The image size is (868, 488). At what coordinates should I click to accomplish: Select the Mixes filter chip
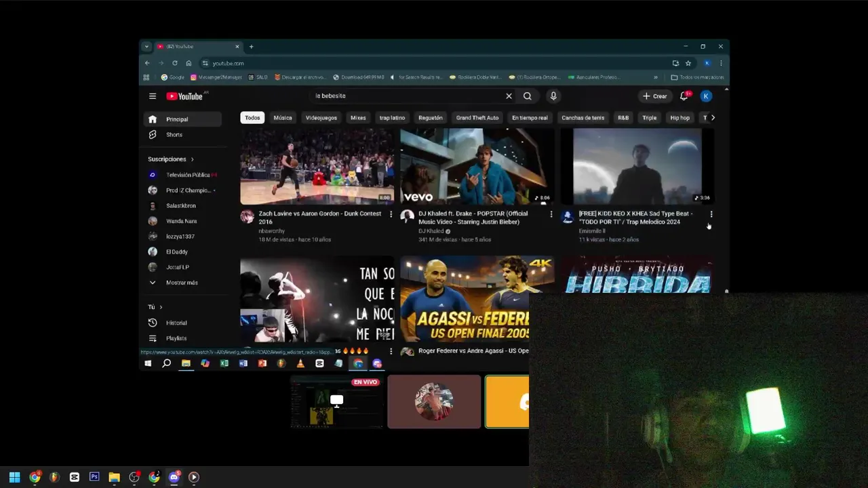click(358, 118)
